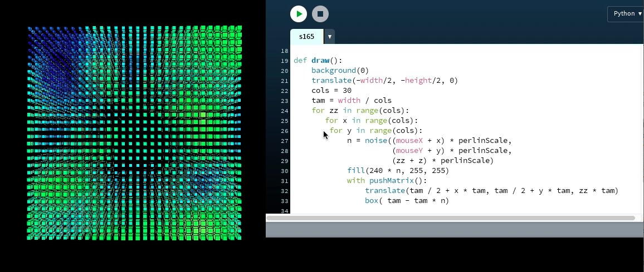Image resolution: width=644 pixels, height=272 pixels.
Task: Click the 'with pushMatrix():' line
Action: click(x=386, y=181)
